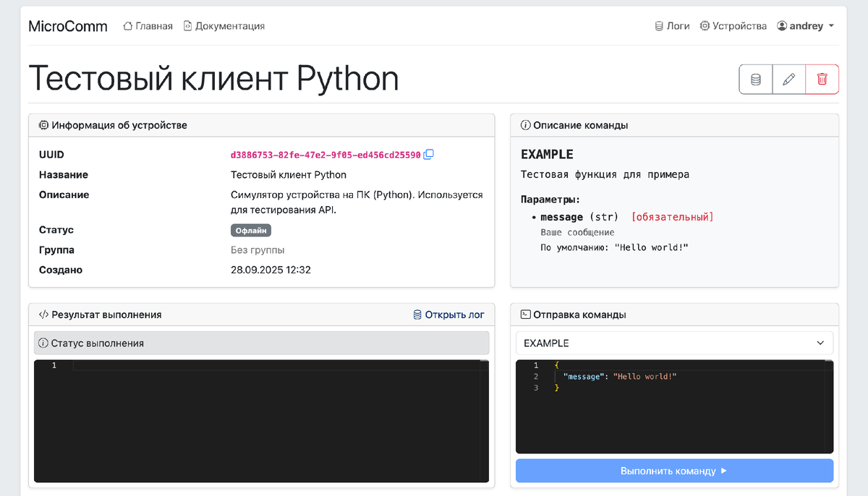Copy the device UUID to clipboard

click(429, 154)
